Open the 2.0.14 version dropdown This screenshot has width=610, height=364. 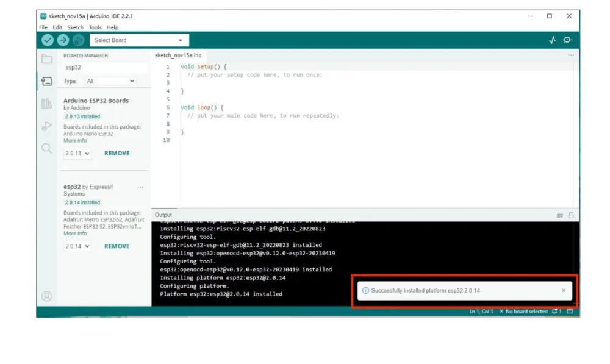(x=77, y=246)
